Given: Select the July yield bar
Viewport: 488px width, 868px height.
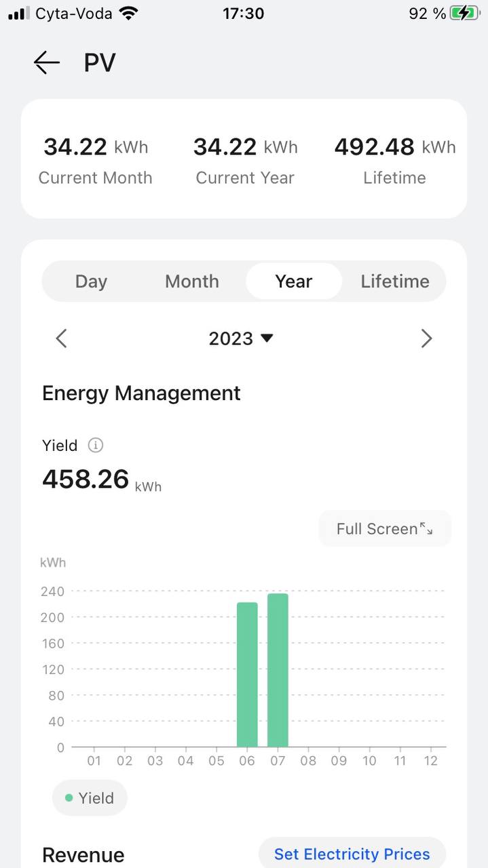Looking at the screenshot, I should point(278,670).
